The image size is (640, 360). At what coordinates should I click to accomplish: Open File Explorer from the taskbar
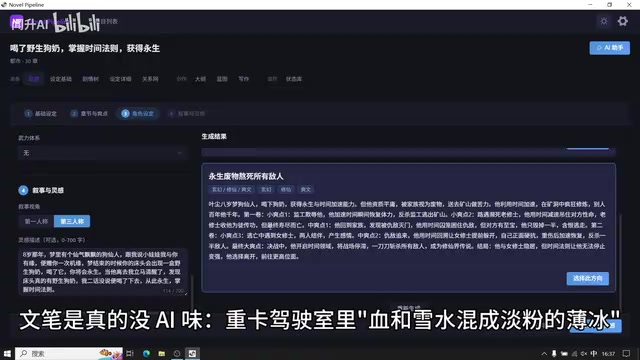pos(162,353)
